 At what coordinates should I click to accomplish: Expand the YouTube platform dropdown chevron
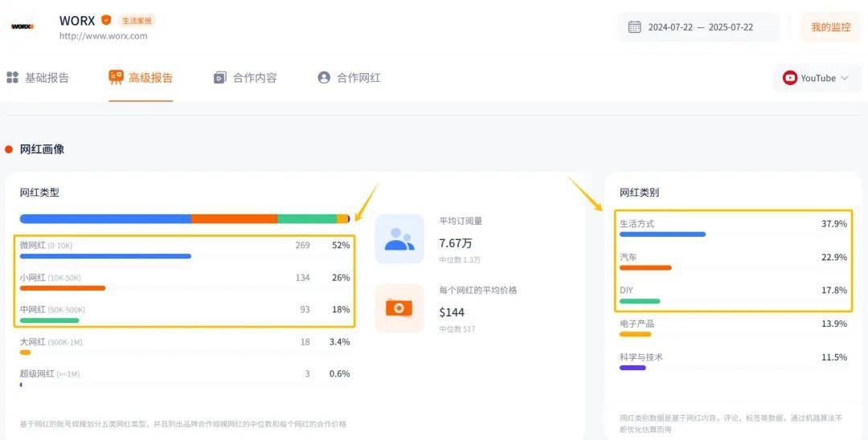(x=844, y=78)
